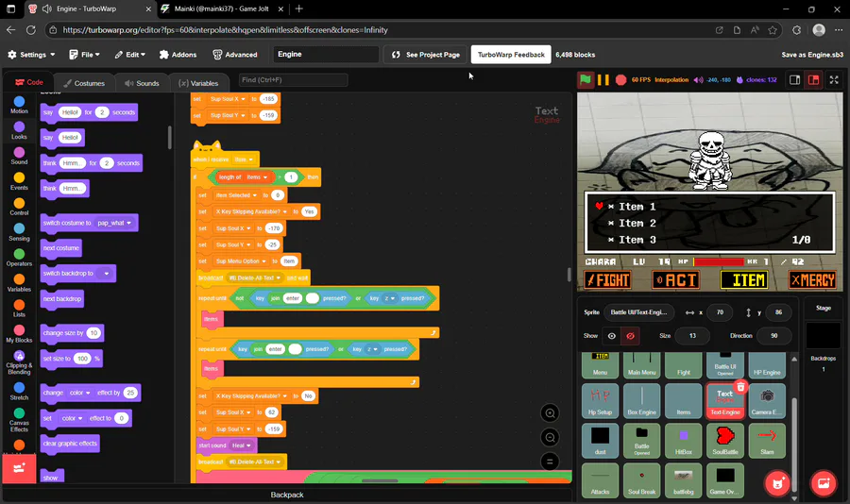
Task: Click the Find (Ctrl+F) search box
Action: 294,79
